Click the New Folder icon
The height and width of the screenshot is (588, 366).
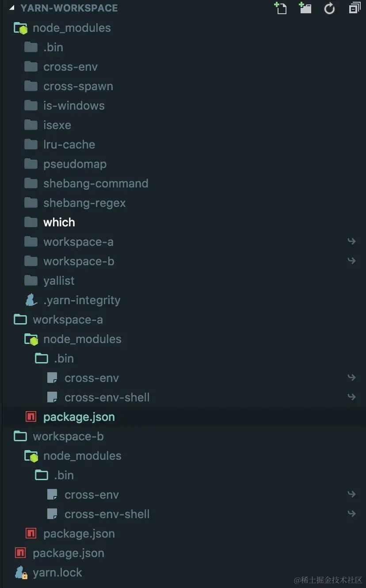(x=305, y=8)
